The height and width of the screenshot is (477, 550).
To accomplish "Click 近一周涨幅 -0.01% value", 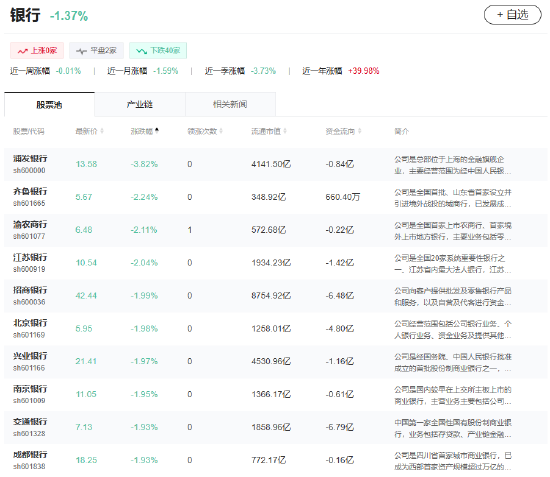I will coord(68,71).
